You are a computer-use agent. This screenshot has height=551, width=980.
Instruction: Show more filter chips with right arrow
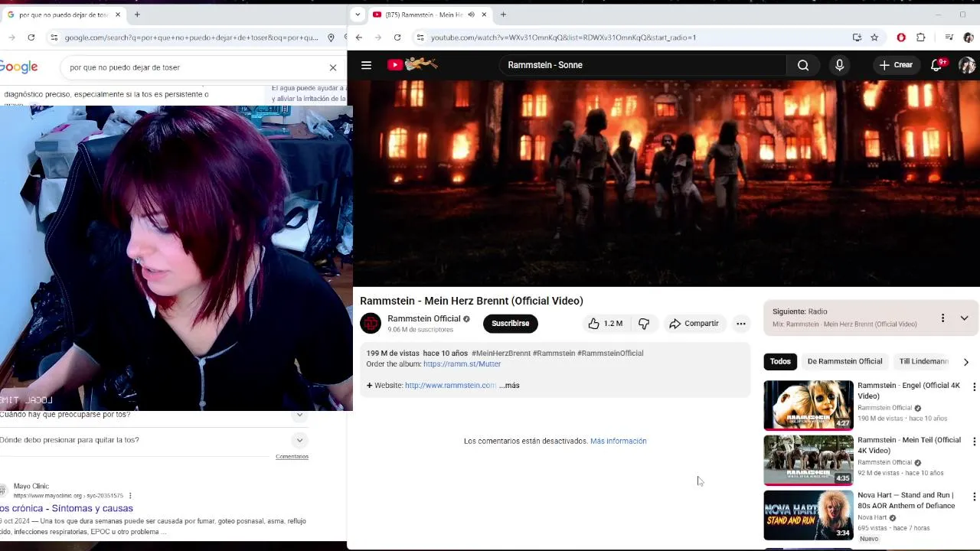pos(965,362)
